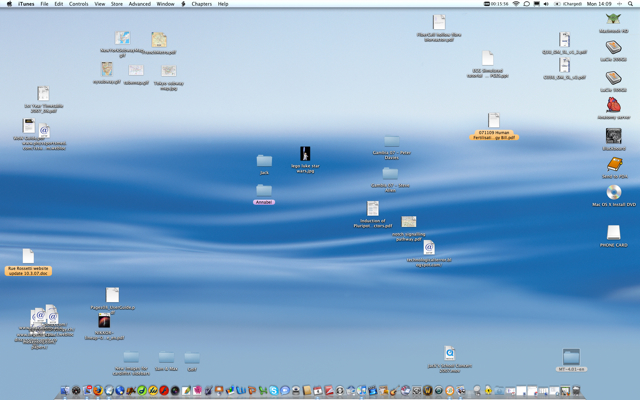Open the script menu icon in menu bar
Image resolution: width=640 pixels, height=400 pixels.
pyautogui.click(x=183, y=4)
